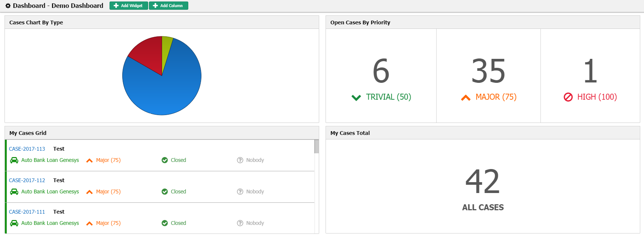Click the Test title of CASE-2017-111
This screenshot has height=235, width=644.
tap(59, 212)
